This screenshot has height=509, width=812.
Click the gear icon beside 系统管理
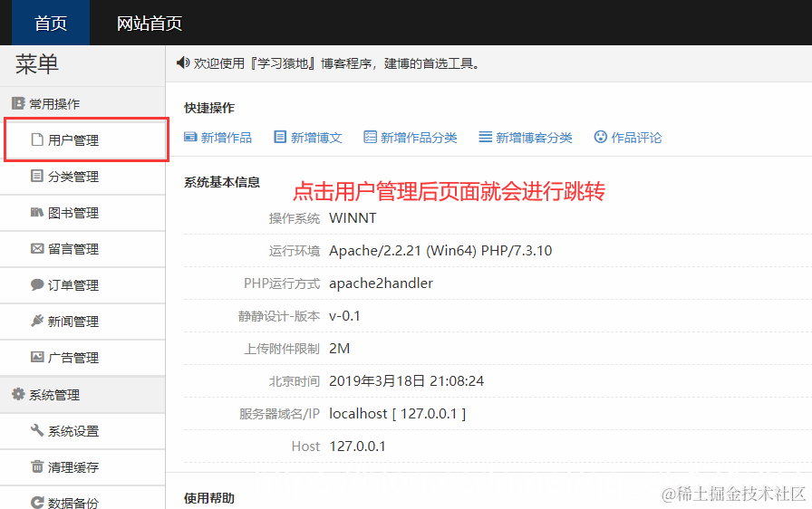tap(18, 394)
